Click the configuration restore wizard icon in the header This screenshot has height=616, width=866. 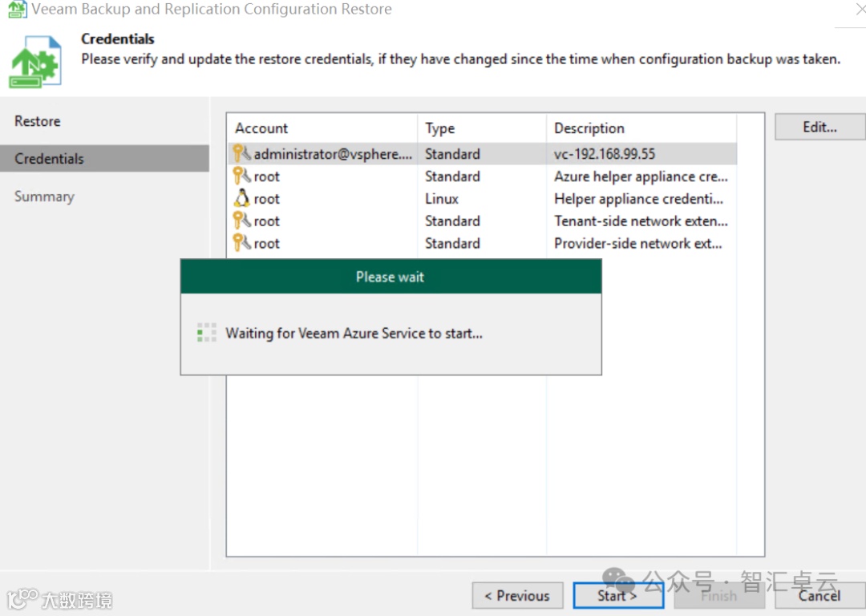tap(34, 61)
